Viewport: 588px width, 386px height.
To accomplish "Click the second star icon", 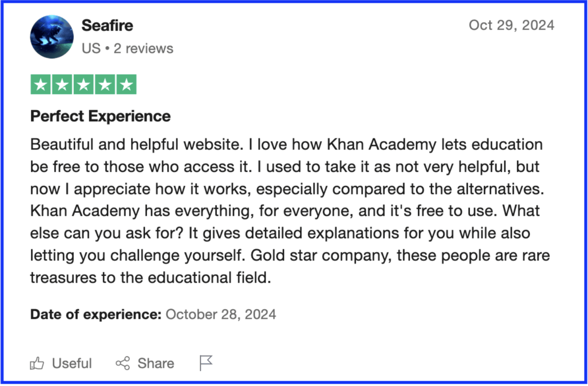I will (62, 84).
